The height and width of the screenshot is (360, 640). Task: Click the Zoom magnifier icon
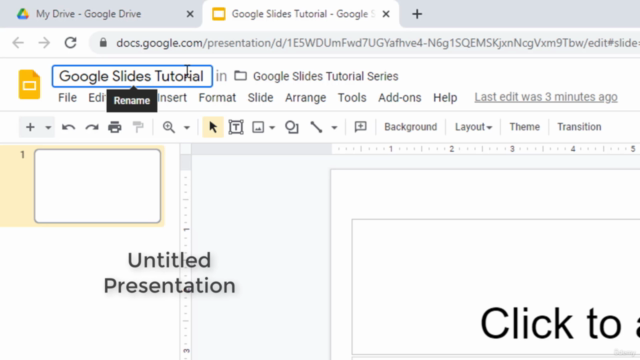tap(169, 127)
